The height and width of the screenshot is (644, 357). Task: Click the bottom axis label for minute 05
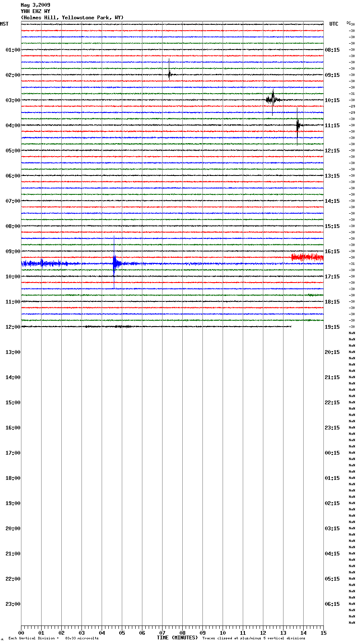pyautogui.click(x=122, y=633)
